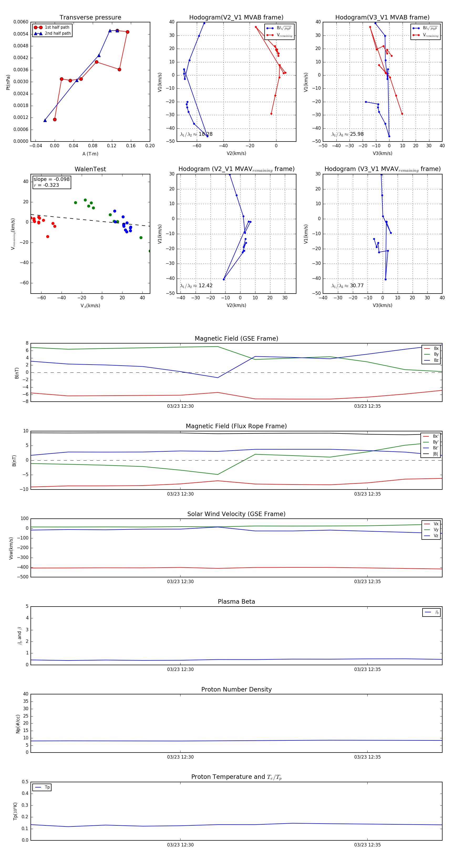This screenshot has height=868, width=473.
Task: Click the Hodogram (V3_V1 MVAV remaining frame) title
Action: pyautogui.click(x=382, y=169)
